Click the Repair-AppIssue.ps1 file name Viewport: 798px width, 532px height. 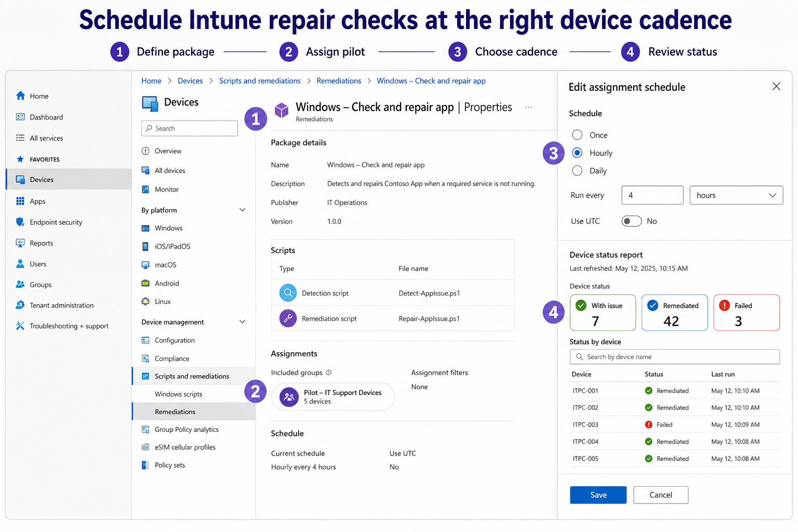tap(429, 318)
